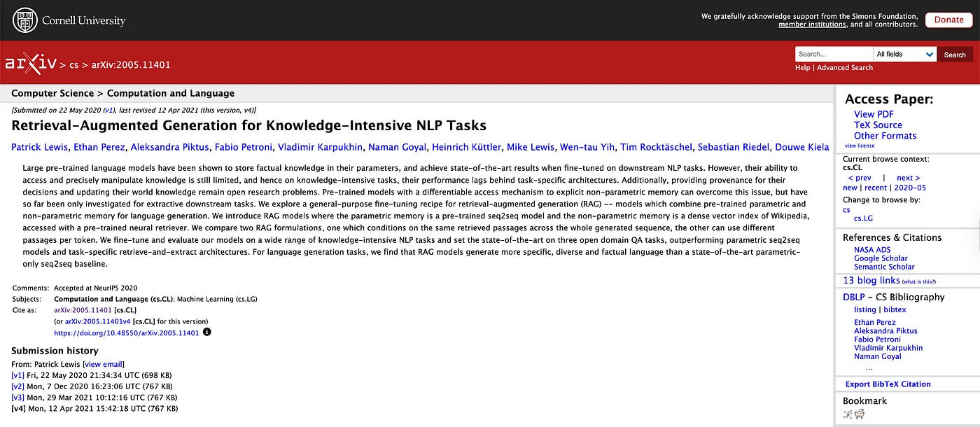Open the arXiv home logo
This screenshot has width=980, height=427.
point(30,63)
